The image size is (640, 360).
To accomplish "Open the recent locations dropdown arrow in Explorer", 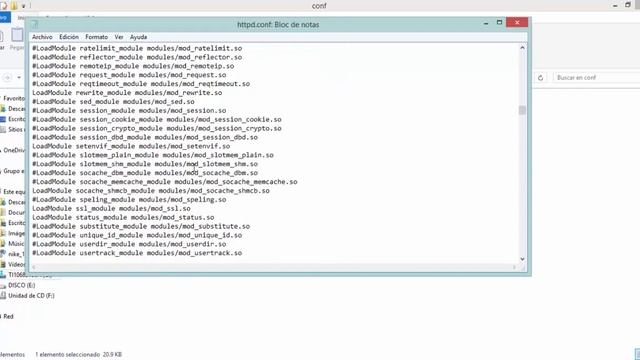I will 19,78.
